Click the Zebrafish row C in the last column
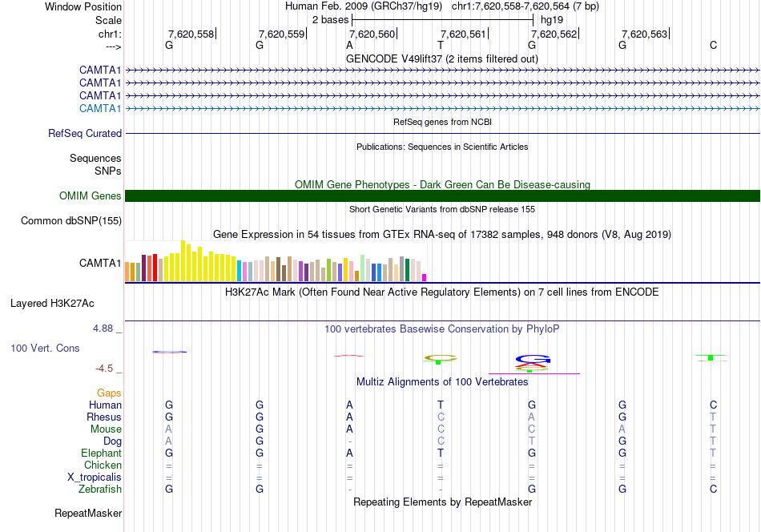The width and height of the screenshot is (761, 532). (713, 490)
